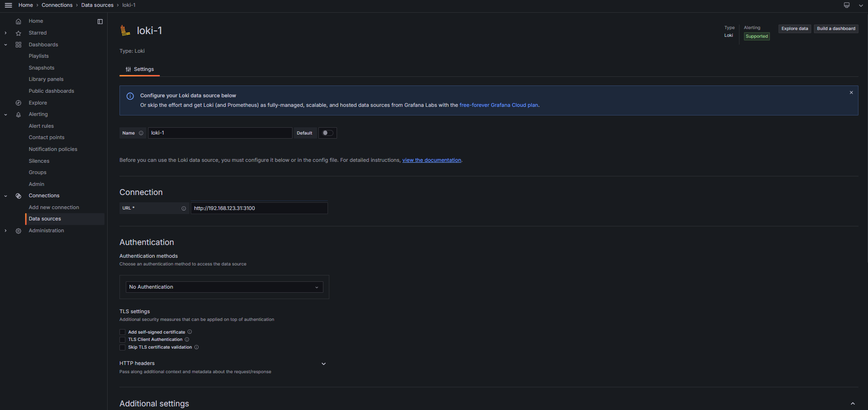Open the top-right chevron dropdown

point(861,5)
